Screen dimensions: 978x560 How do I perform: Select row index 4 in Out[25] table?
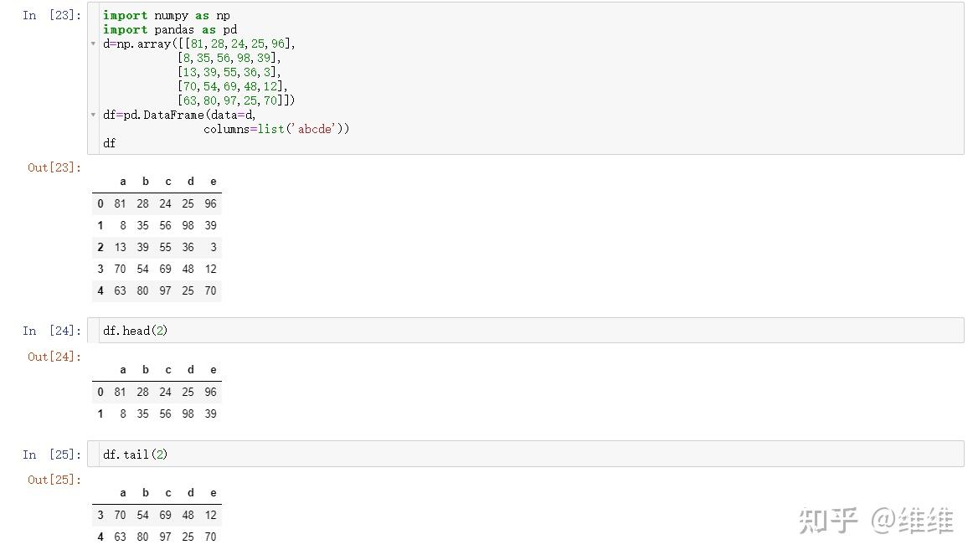[100, 537]
